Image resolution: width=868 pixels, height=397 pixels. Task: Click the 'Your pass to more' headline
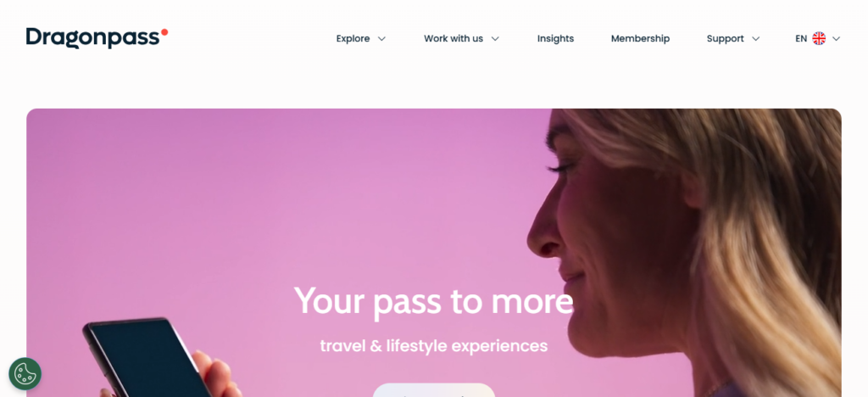pos(433,300)
